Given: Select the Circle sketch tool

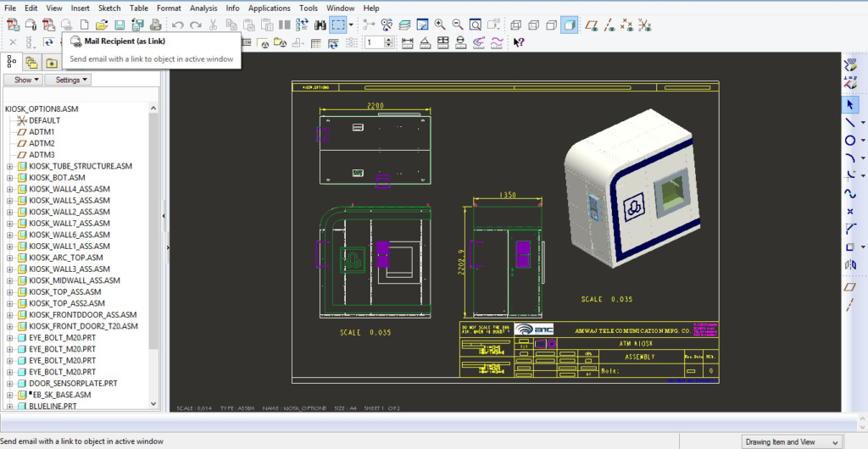Looking at the screenshot, I should (850, 140).
